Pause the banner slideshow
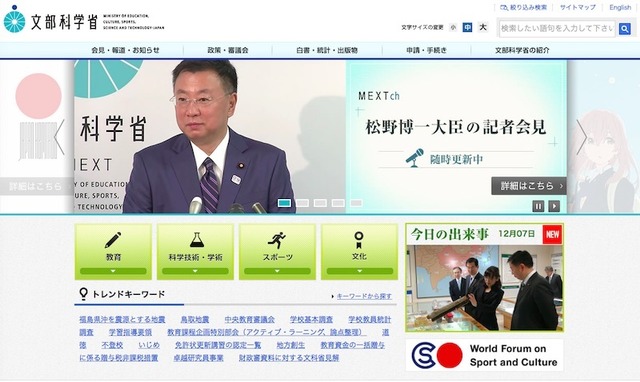The image size is (640, 382). [x=538, y=206]
